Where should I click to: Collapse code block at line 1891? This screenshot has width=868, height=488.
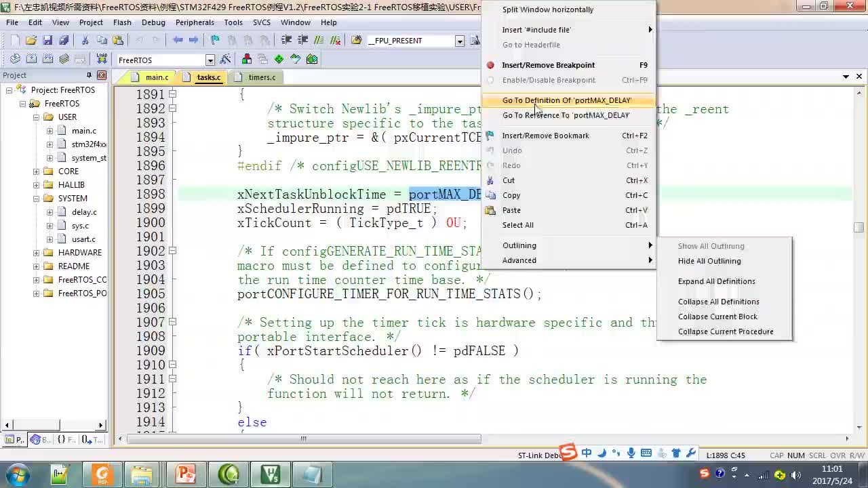point(172,94)
